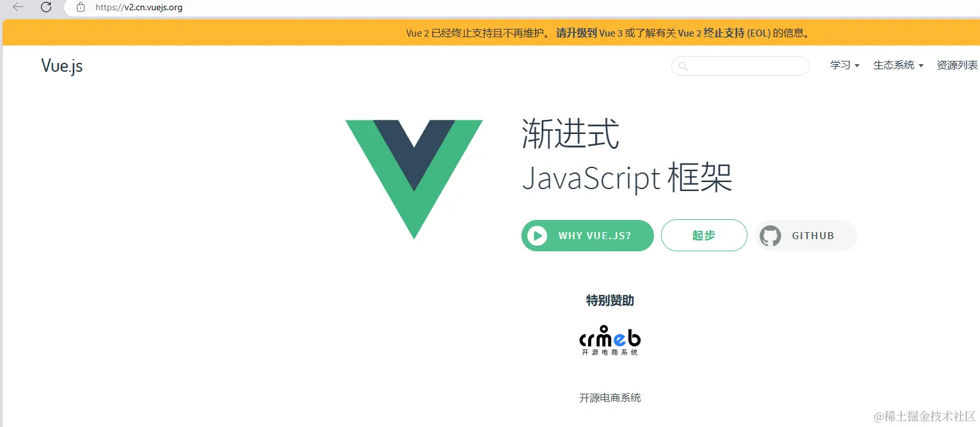Click the padlock site info icon
Image resolution: width=980 pixels, height=427 pixels.
pos(80,7)
